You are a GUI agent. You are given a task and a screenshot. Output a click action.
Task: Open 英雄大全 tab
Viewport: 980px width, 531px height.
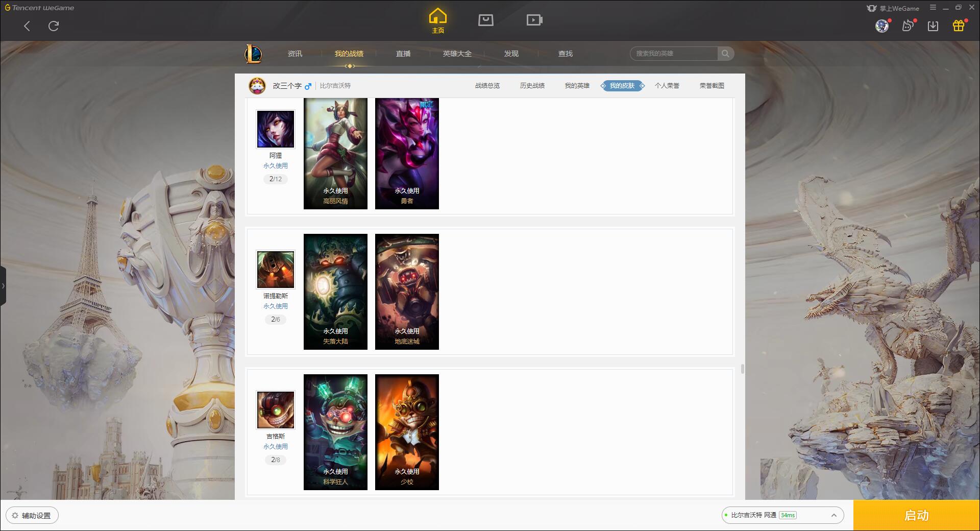(x=457, y=54)
